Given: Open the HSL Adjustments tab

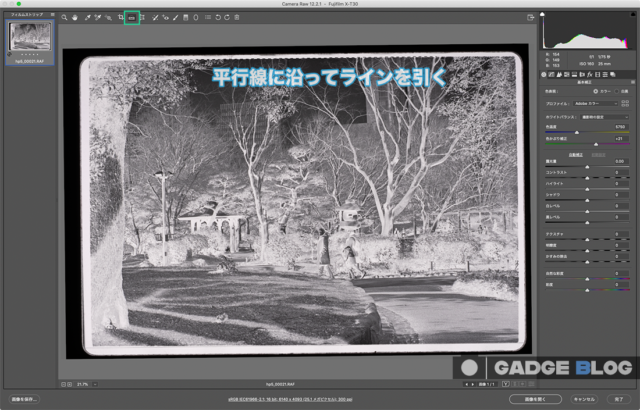Looking at the screenshot, I should pos(567,74).
